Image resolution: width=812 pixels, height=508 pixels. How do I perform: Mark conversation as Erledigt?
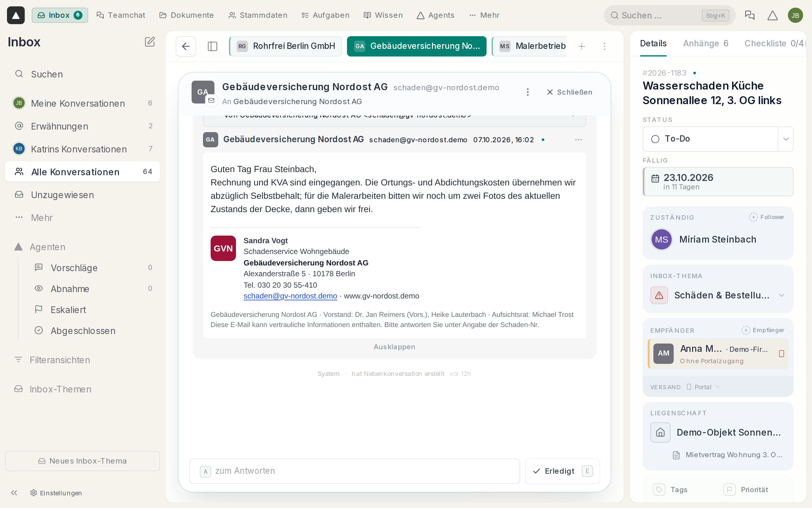coord(563,471)
